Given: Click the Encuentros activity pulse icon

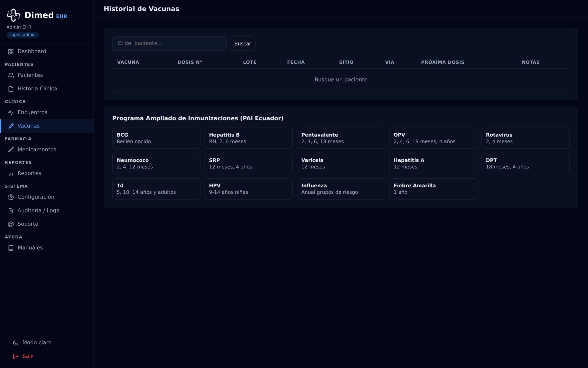Looking at the screenshot, I should 11,112.
